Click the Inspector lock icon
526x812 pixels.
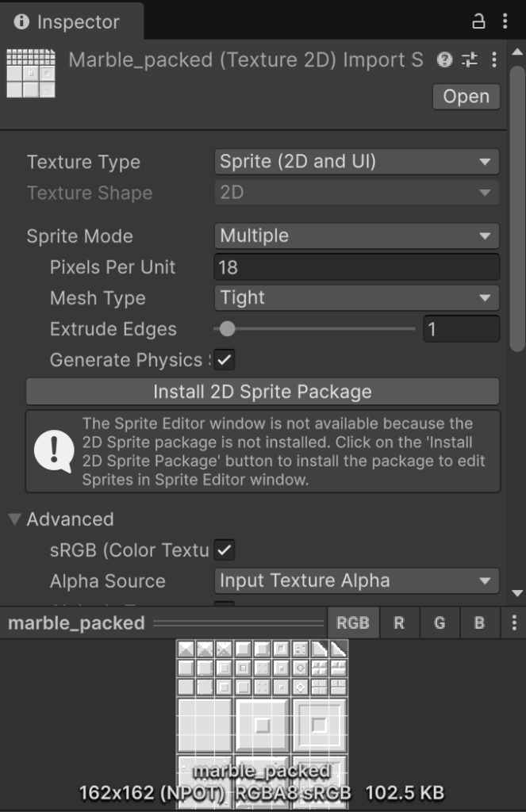tap(478, 21)
